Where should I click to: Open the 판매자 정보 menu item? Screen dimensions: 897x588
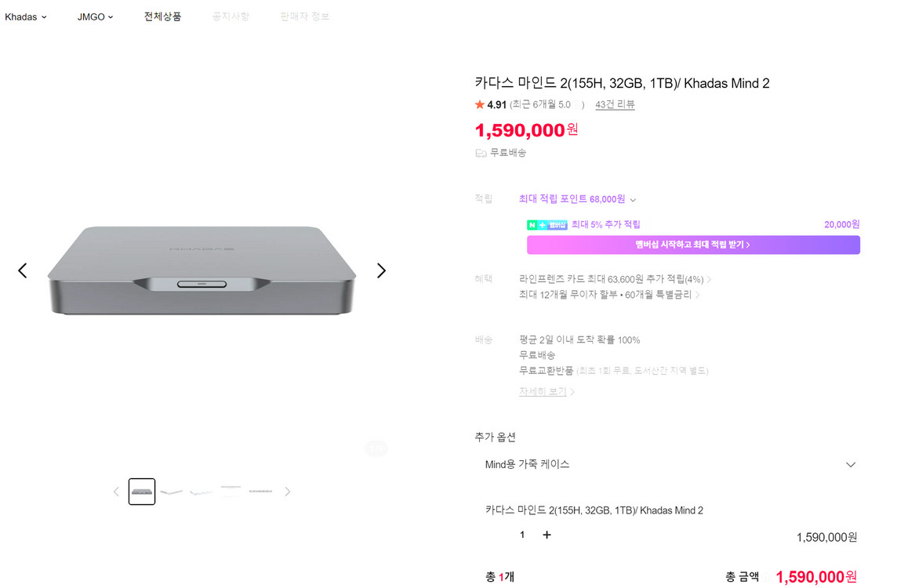(x=305, y=16)
